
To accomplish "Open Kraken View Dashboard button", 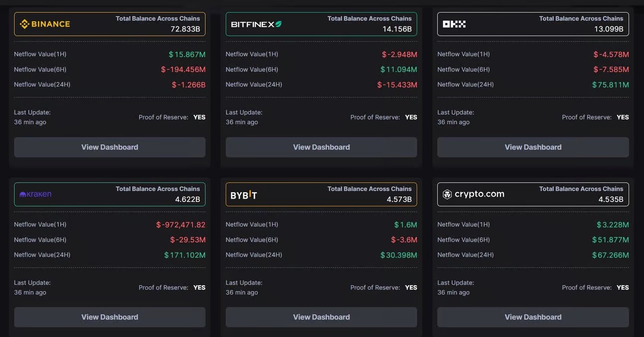I will (x=110, y=317).
